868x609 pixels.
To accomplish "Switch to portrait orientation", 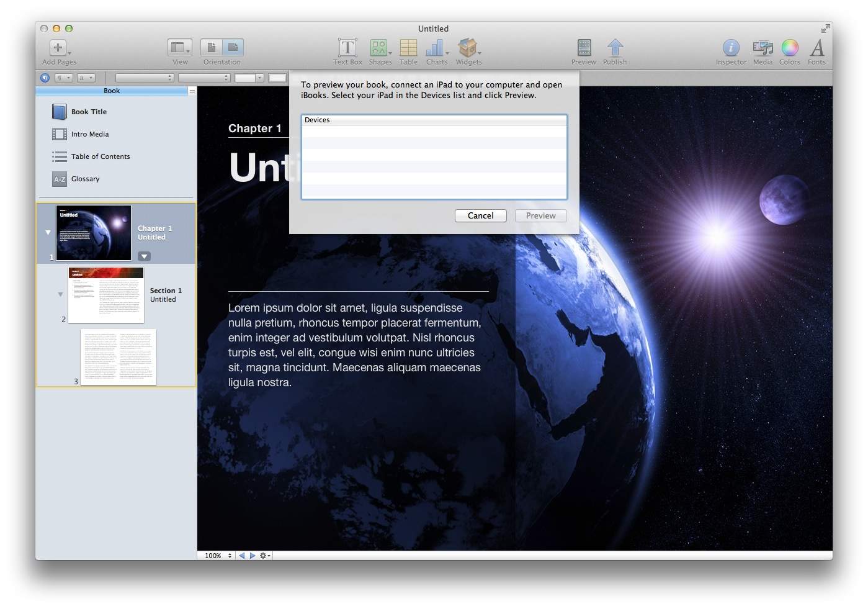I will 212,47.
